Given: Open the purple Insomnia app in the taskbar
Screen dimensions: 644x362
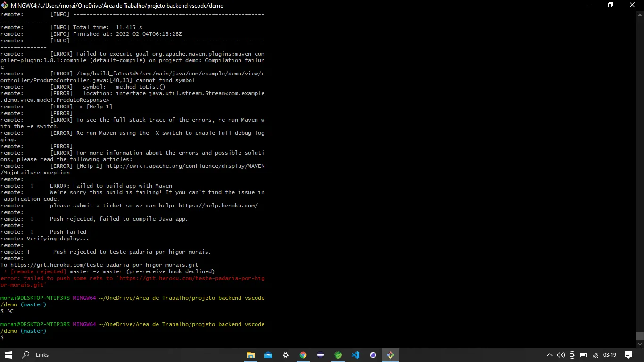Looking at the screenshot, I should coord(373,355).
